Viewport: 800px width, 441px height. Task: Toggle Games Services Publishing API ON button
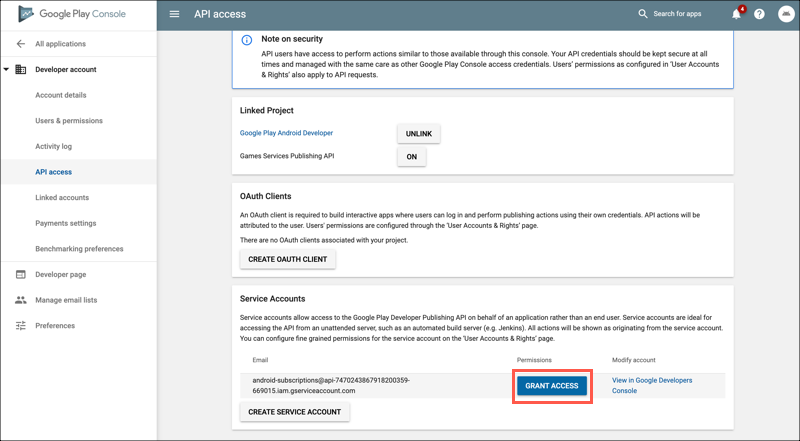411,157
